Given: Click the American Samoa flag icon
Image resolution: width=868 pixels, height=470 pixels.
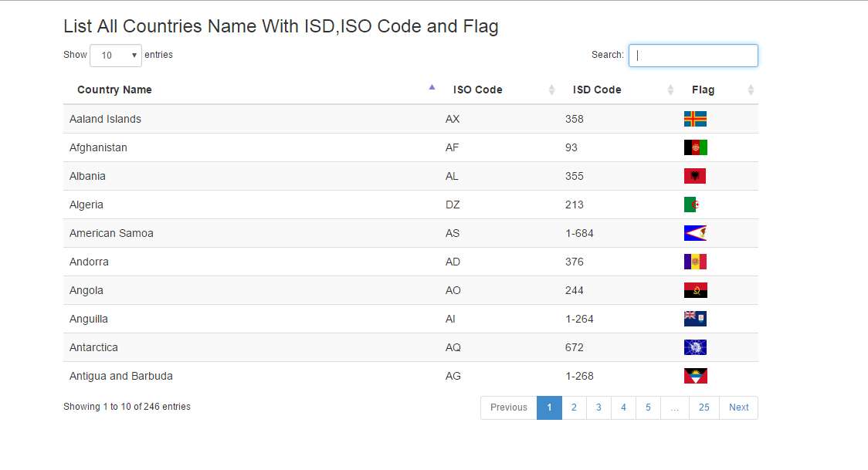Looking at the screenshot, I should pos(695,233).
